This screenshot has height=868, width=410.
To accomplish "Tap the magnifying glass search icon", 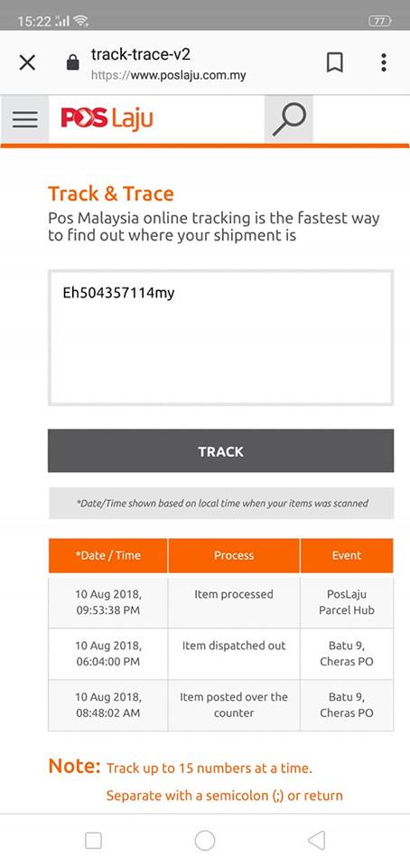I will tap(288, 119).
